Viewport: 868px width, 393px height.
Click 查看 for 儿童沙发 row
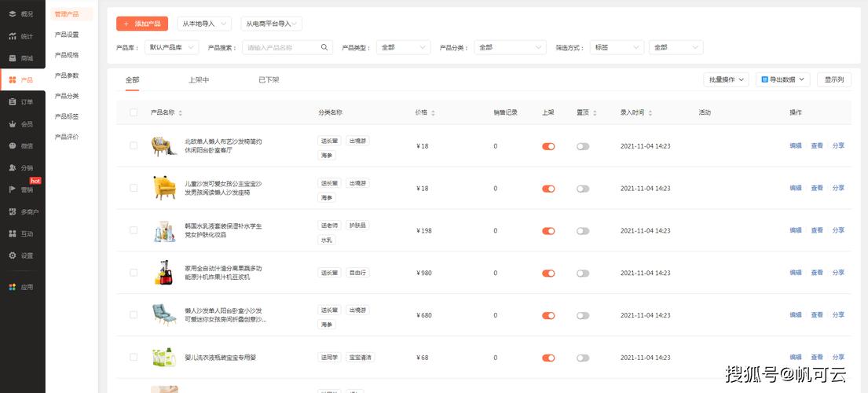click(817, 188)
